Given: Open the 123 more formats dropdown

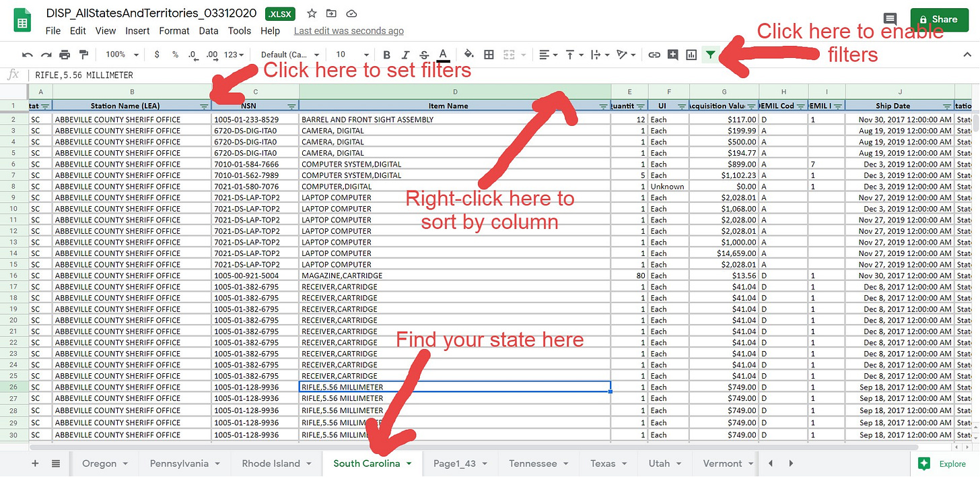Looking at the screenshot, I should coord(235,55).
